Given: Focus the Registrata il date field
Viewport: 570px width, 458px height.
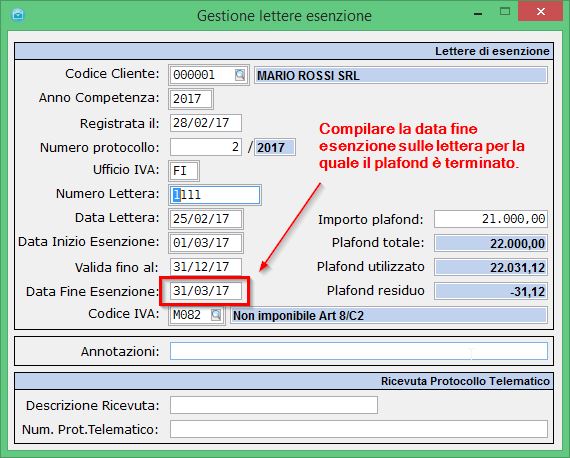Looking at the screenshot, I should 206,123.
